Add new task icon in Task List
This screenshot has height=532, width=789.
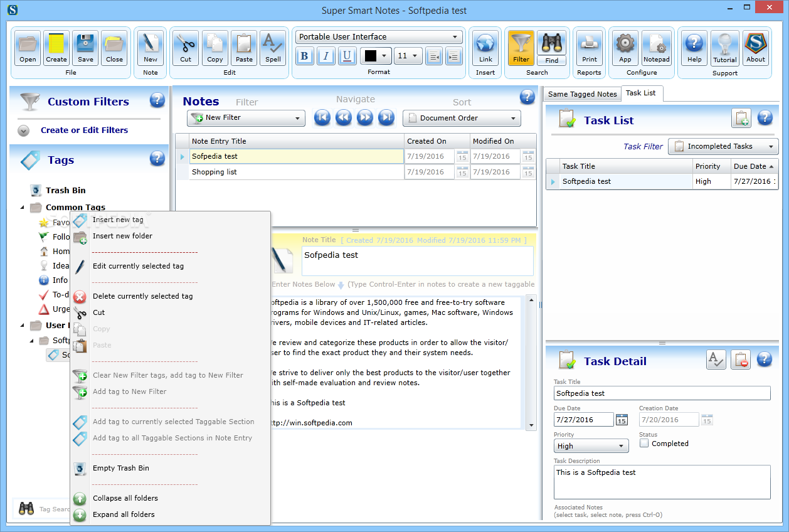[x=741, y=118]
